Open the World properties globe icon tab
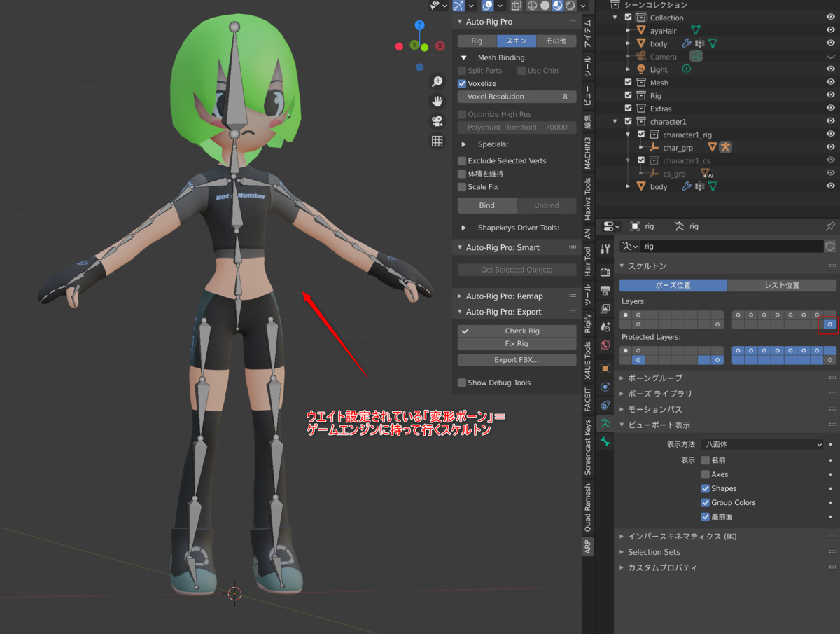This screenshot has height=634, width=840. 605,345
